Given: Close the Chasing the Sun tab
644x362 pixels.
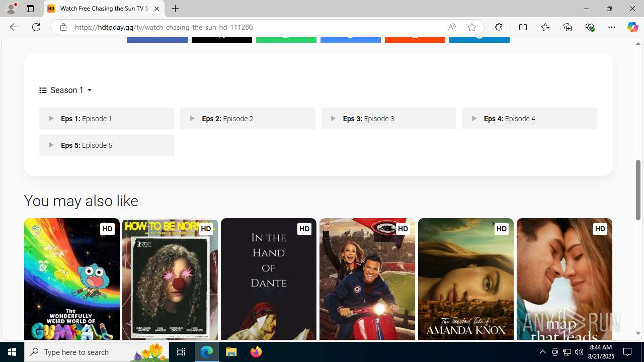Looking at the screenshot, I should (156, 9).
